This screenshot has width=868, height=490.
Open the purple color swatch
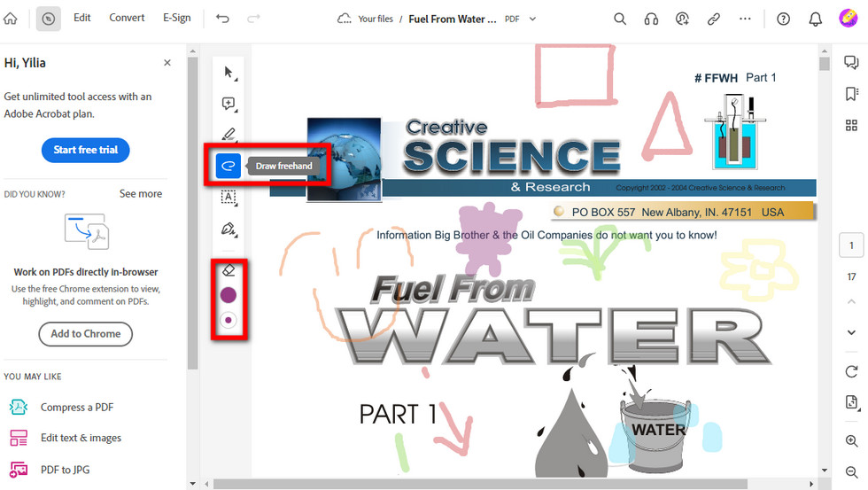[x=229, y=295]
